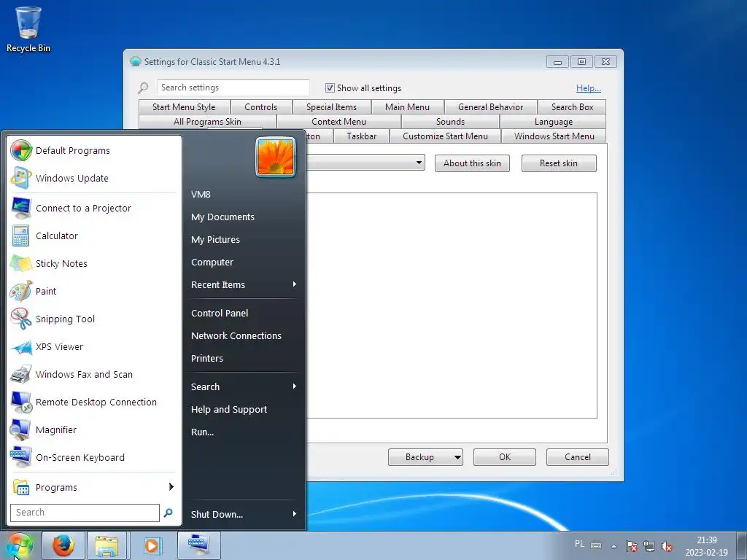Click the PL language indicator
747x560 pixels.
pyautogui.click(x=579, y=544)
